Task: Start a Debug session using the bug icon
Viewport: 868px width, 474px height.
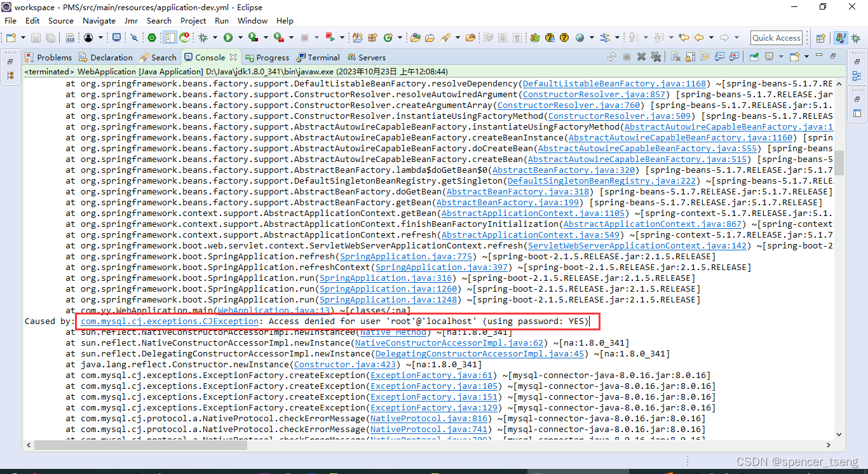Action: [203, 37]
